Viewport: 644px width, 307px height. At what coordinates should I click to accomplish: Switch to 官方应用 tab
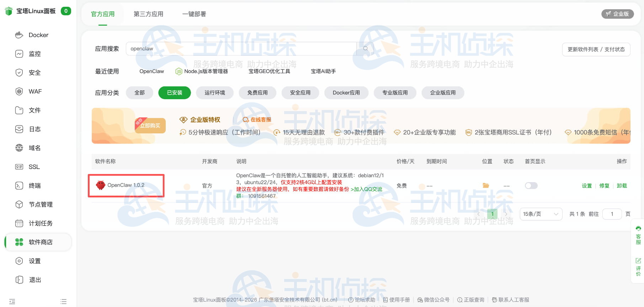pyautogui.click(x=103, y=14)
